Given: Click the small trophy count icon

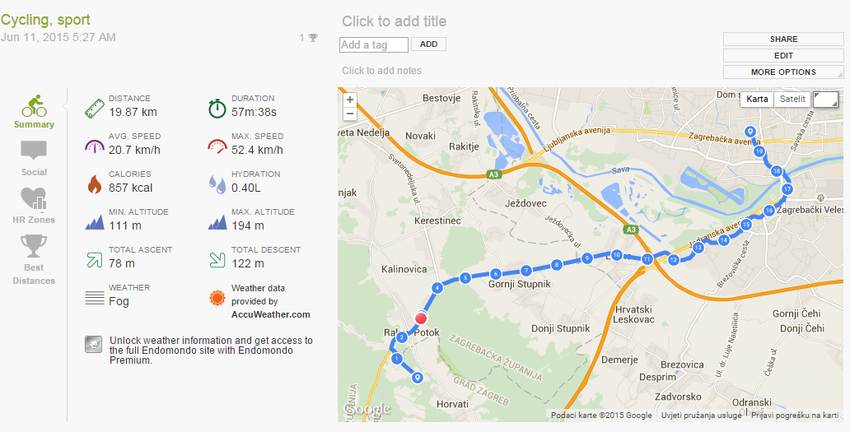Looking at the screenshot, I should tap(312, 38).
